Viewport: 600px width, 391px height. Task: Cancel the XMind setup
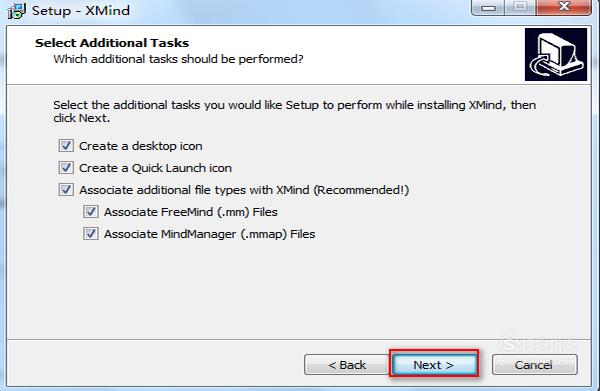535,365
